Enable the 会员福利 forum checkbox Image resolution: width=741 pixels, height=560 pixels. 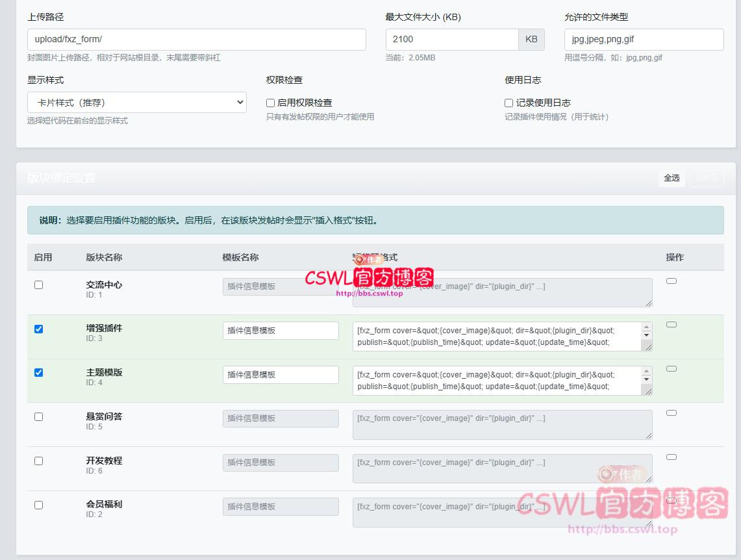pyautogui.click(x=39, y=505)
